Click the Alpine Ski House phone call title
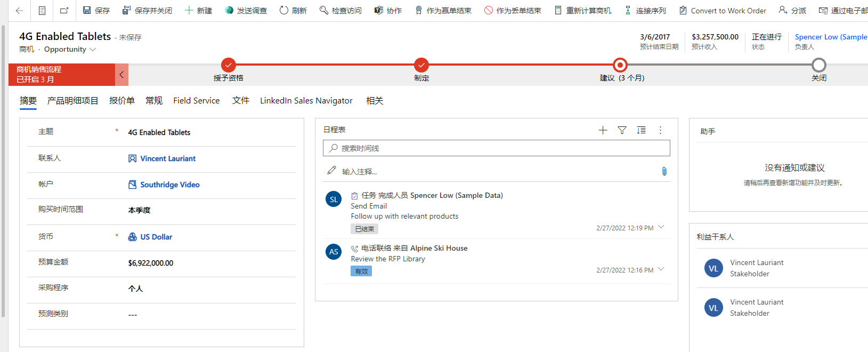This screenshot has width=868, height=352. point(439,248)
